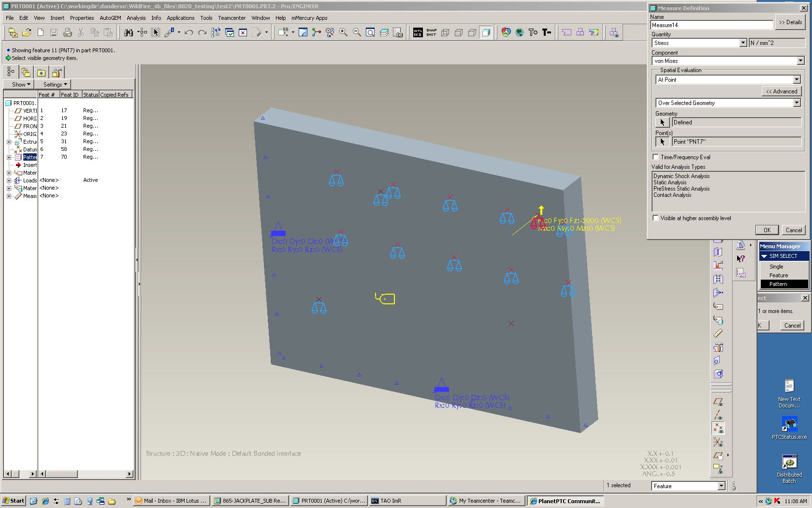
Task: Click the PTCStatus.exe desktop shortcut
Action: pos(789,428)
